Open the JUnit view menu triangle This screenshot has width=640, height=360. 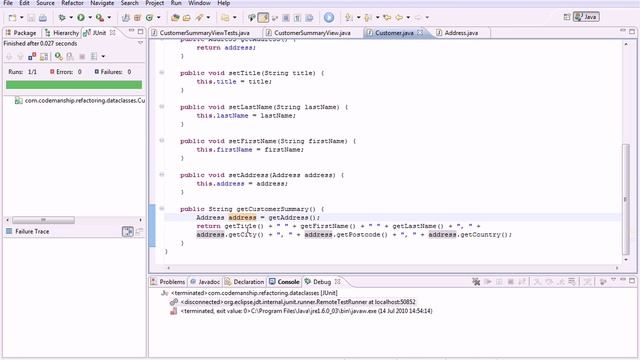[140, 43]
